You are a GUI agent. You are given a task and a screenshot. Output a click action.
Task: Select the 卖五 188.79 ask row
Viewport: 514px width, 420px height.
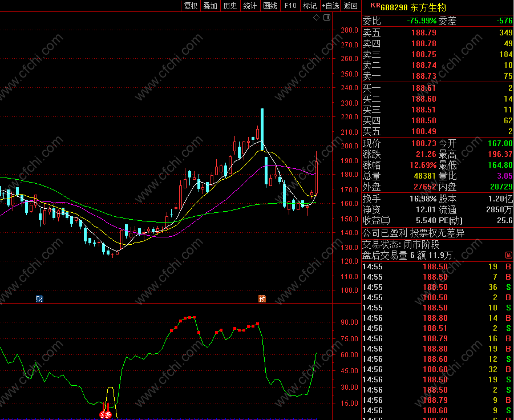point(438,33)
